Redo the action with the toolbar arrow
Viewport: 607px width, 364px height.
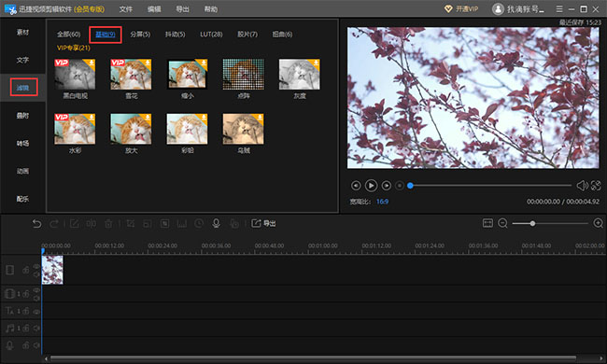pyautogui.click(x=54, y=224)
